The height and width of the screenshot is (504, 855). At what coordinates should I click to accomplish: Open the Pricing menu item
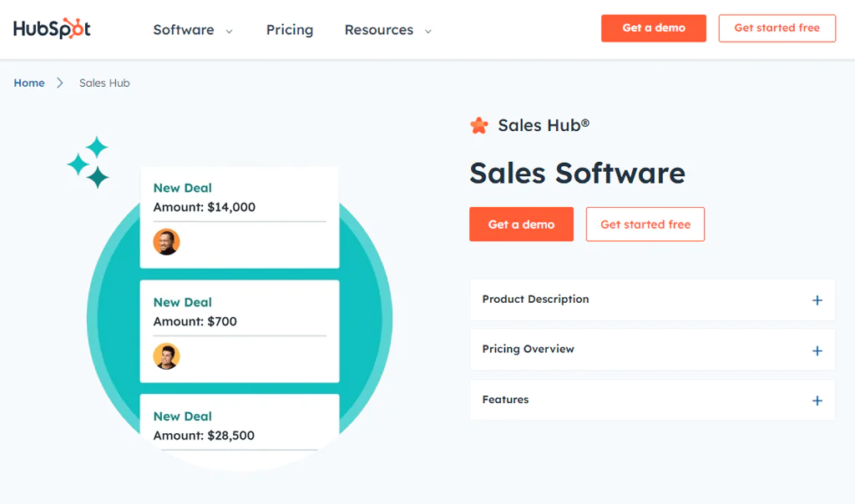[x=289, y=29]
